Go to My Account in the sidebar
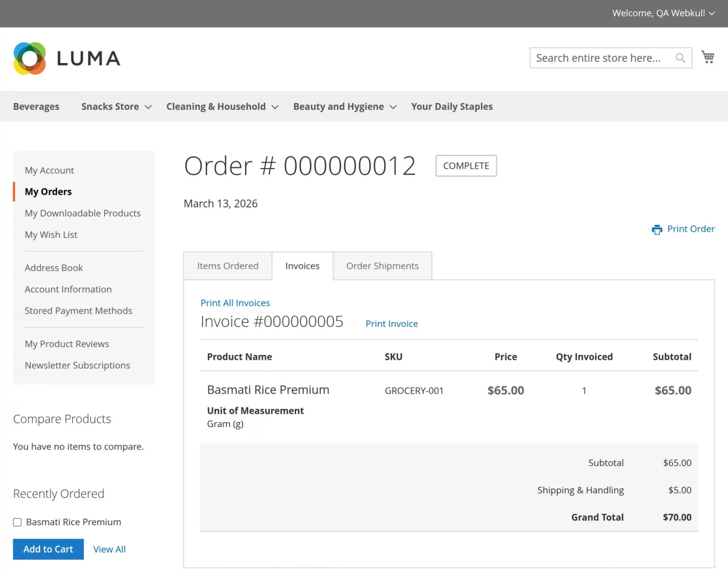This screenshot has width=728, height=572. click(x=49, y=170)
